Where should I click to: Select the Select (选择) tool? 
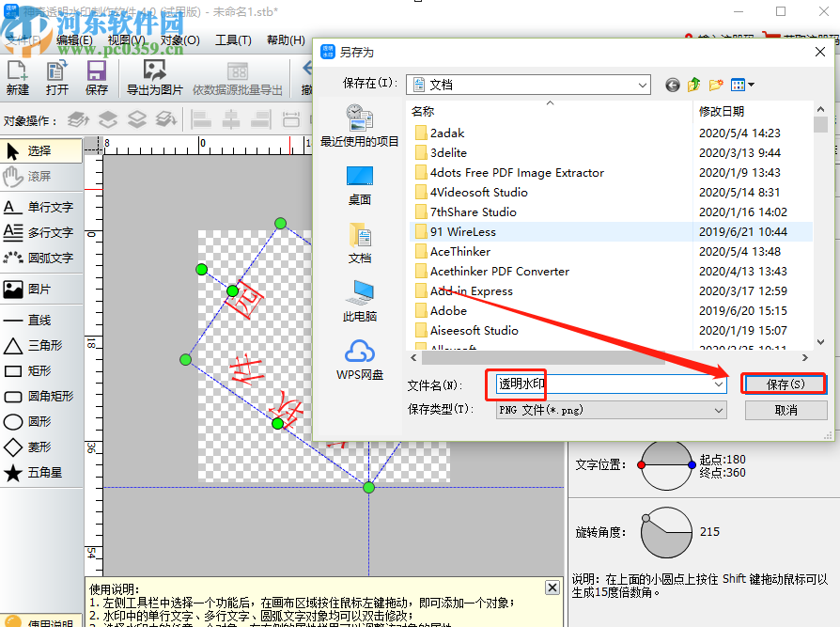[x=41, y=151]
